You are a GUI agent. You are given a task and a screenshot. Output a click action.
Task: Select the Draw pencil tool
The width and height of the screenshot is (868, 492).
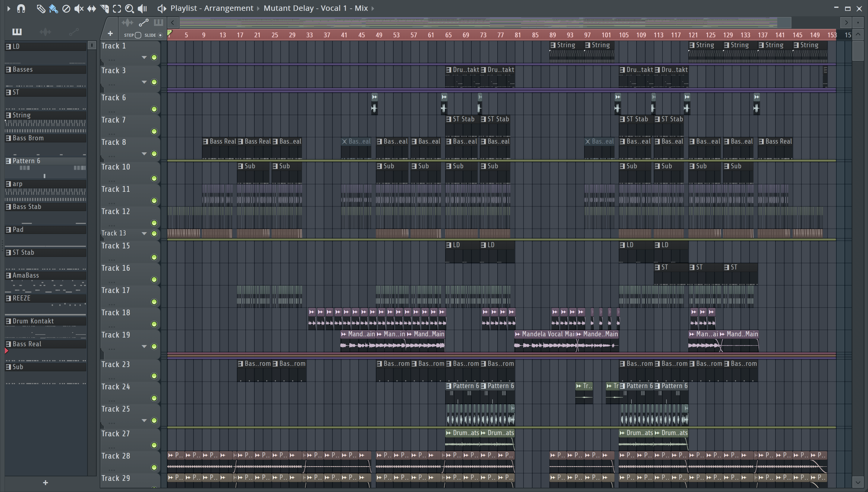(x=41, y=8)
